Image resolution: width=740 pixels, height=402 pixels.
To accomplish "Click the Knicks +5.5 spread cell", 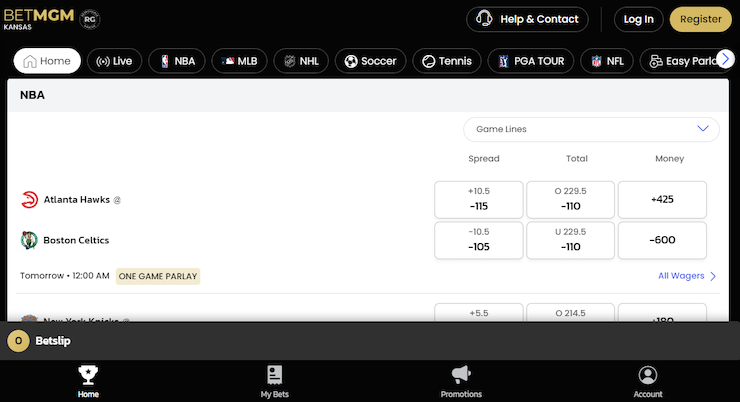I will point(479,313).
